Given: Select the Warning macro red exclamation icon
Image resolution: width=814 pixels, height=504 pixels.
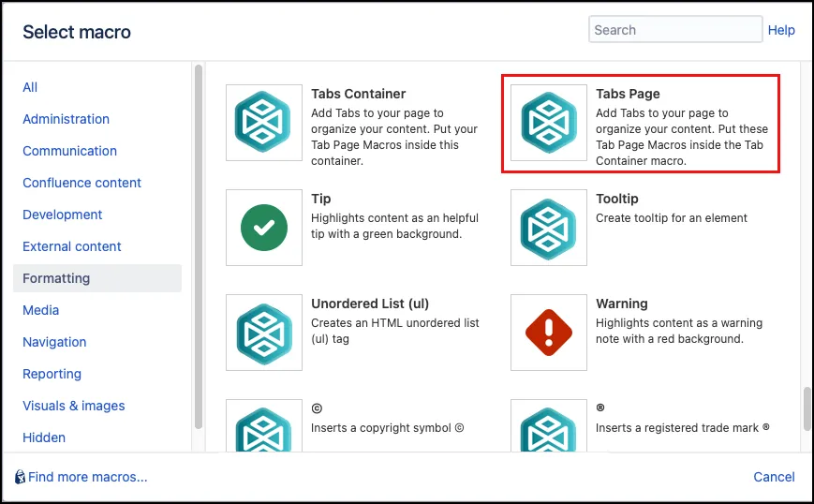Looking at the screenshot, I should 549,333.
